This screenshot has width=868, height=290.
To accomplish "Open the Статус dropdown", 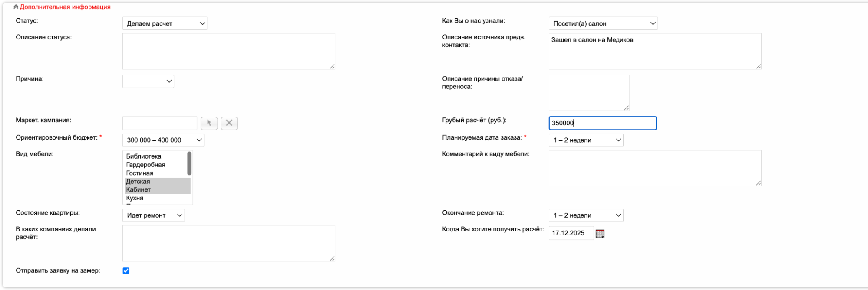I will [165, 23].
